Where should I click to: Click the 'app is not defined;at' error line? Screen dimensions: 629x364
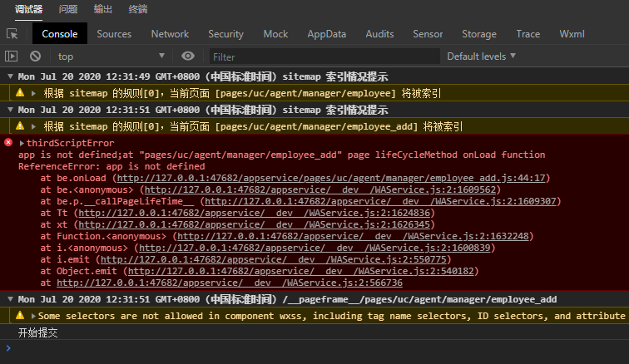(x=281, y=155)
